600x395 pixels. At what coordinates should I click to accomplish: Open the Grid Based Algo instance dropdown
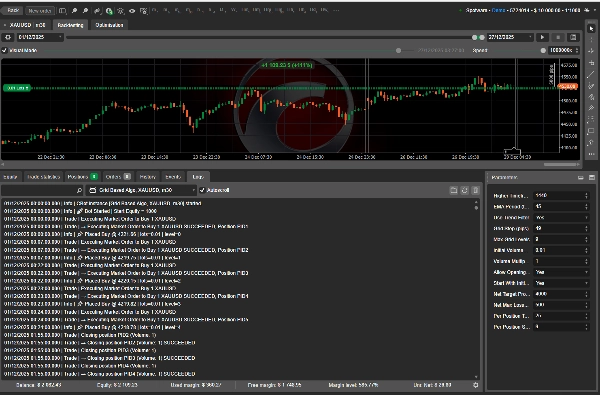tap(141, 190)
